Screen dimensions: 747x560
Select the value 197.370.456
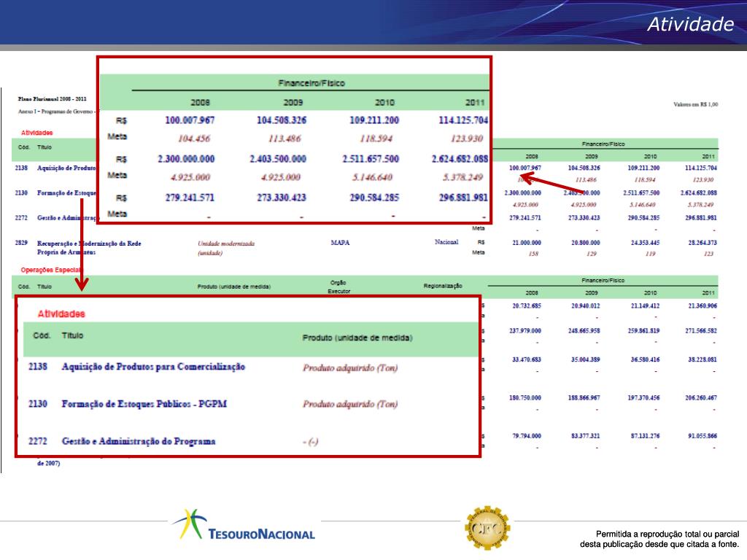coord(643,397)
